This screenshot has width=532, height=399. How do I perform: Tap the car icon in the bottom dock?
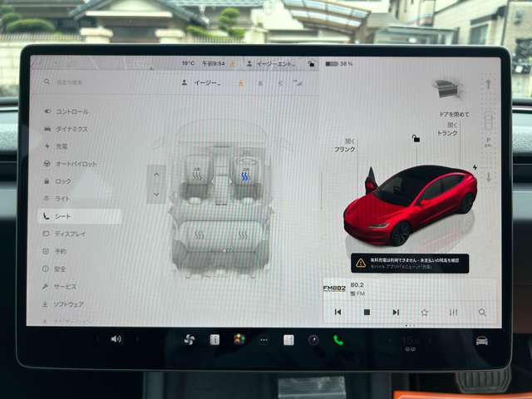point(482,340)
